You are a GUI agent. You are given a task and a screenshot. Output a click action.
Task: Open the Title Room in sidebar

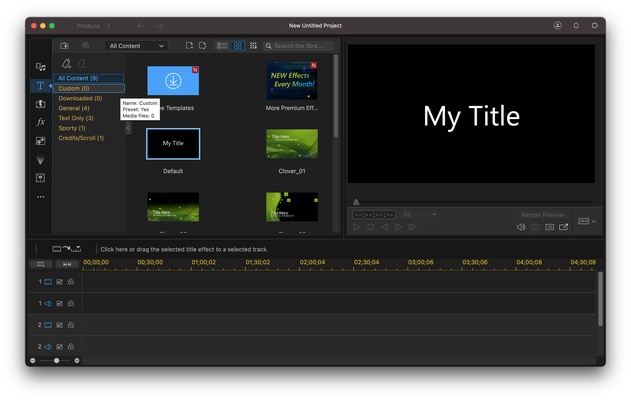tap(40, 86)
